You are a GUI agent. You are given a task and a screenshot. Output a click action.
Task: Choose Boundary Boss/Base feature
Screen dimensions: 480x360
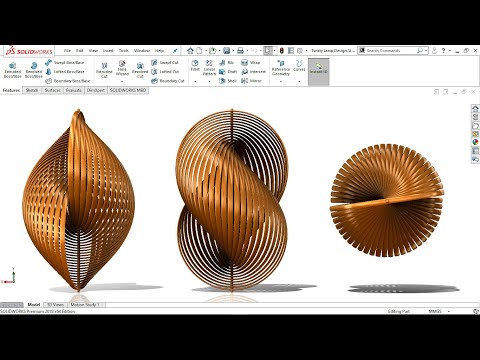tap(68, 81)
